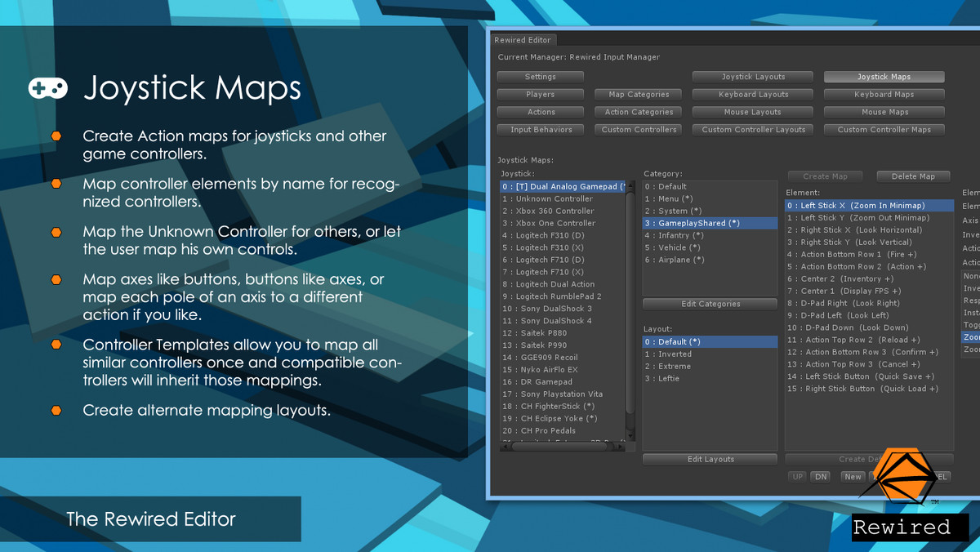Select Infantry category

coord(710,236)
